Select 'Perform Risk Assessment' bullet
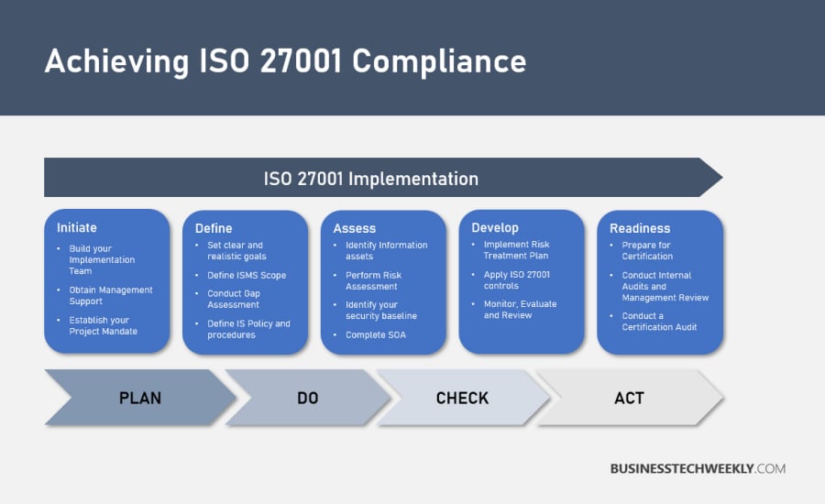This screenshot has height=504, width=825. point(374,281)
